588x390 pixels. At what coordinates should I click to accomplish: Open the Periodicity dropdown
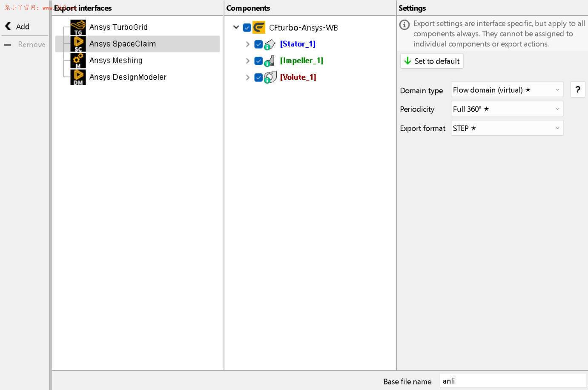507,109
